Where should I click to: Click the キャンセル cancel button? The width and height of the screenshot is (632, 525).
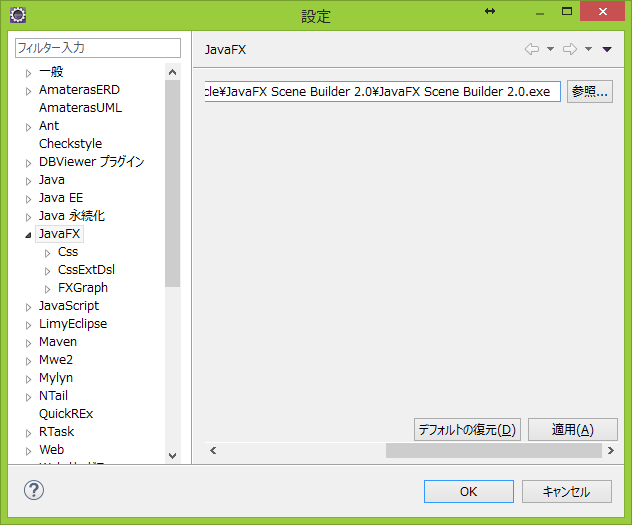tap(567, 491)
